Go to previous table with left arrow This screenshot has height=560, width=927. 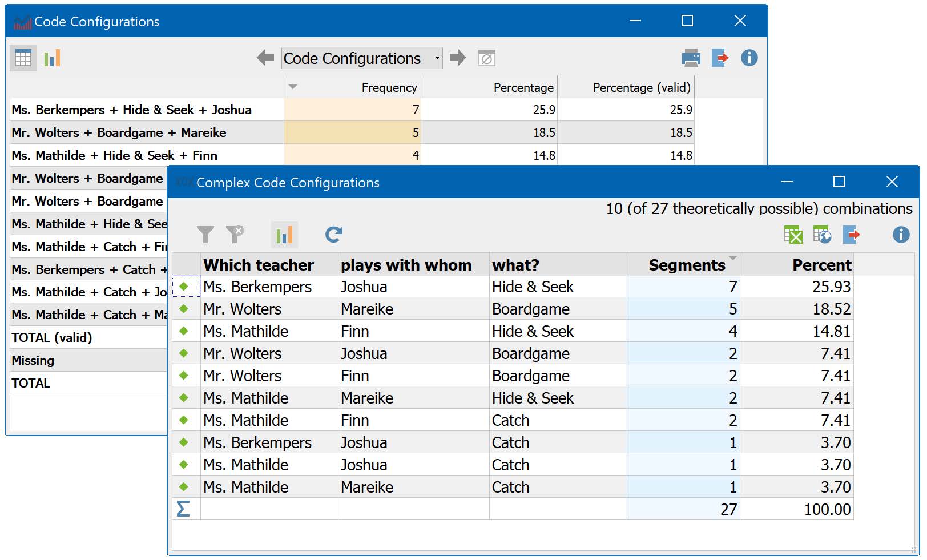265,58
